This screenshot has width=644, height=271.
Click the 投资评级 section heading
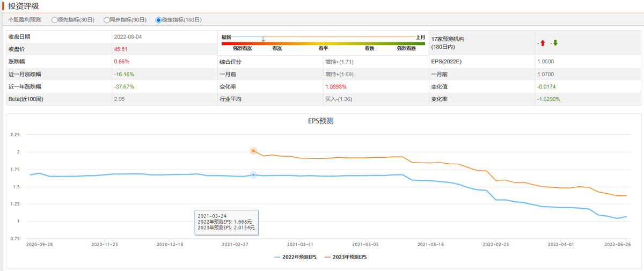(23, 6)
